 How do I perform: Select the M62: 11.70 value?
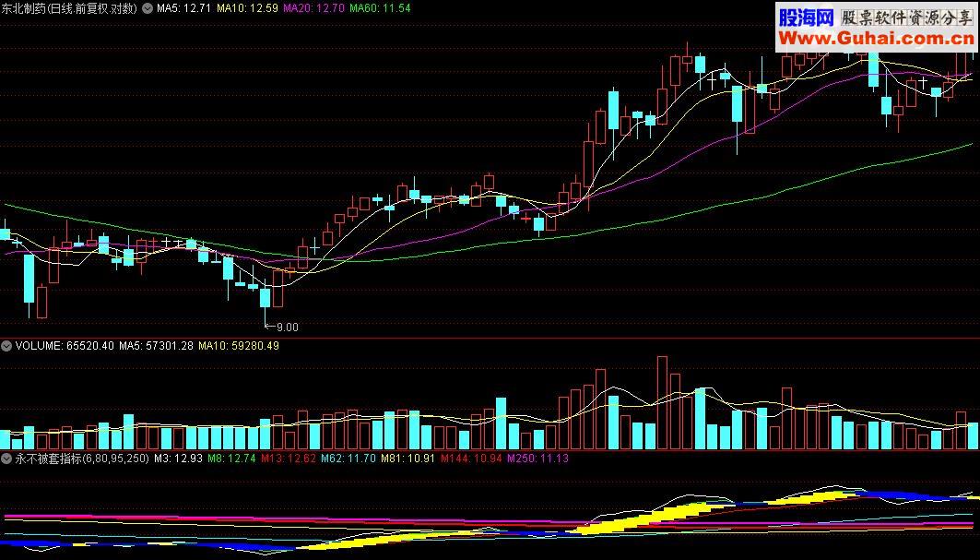pos(348,459)
